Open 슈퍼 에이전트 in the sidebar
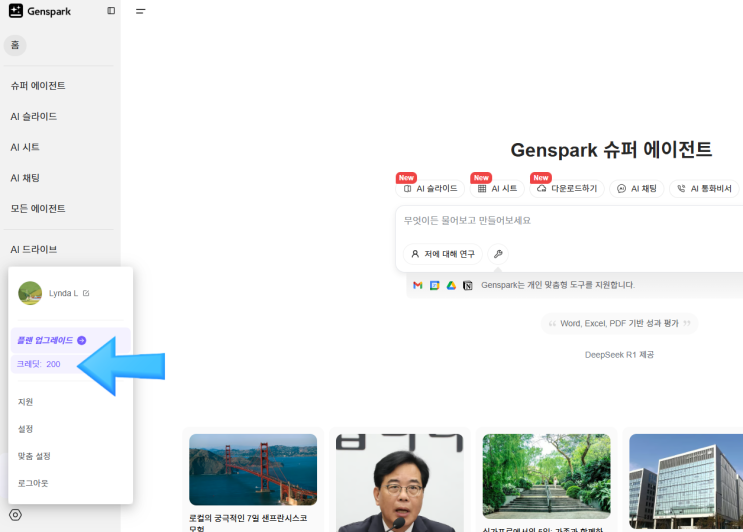 (x=38, y=85)
